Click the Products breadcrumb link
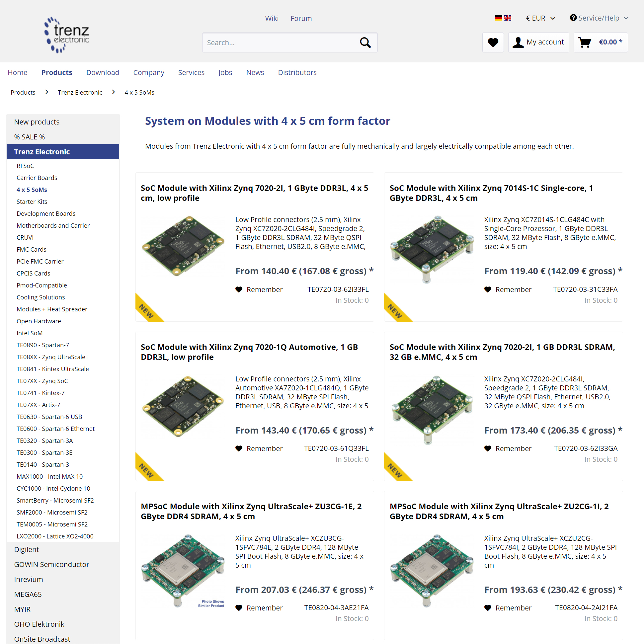The image size is (644, 644). [x=23, y=92]
